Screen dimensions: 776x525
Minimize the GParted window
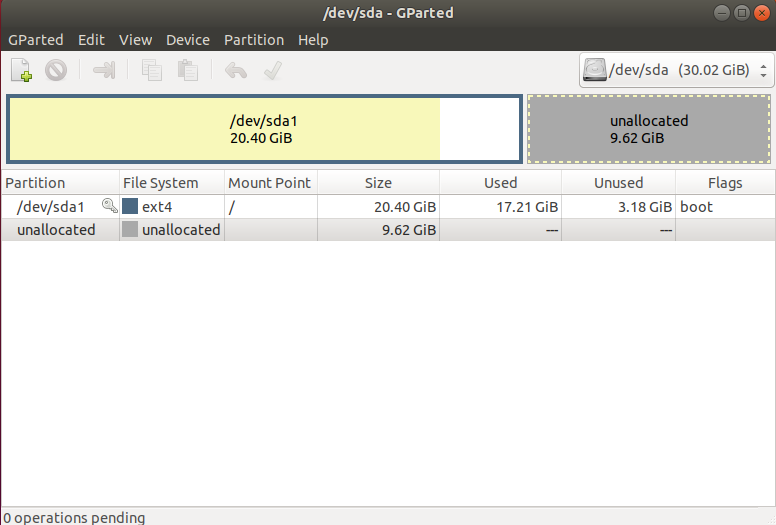pos(722,13)
